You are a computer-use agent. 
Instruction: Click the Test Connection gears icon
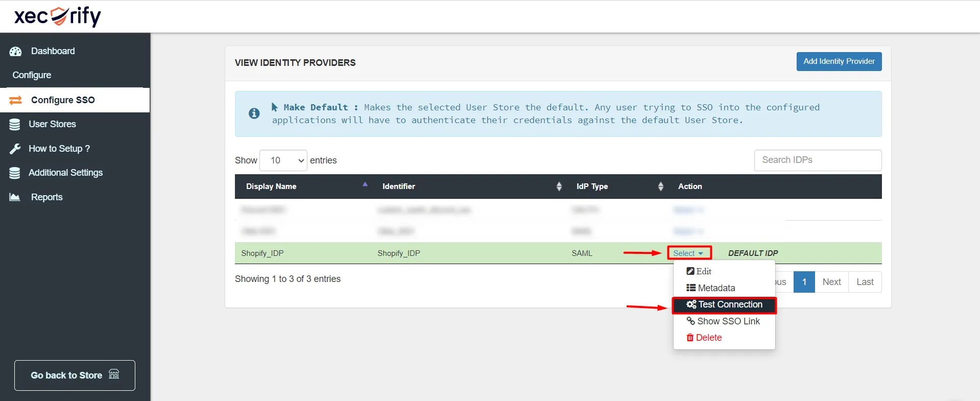click(x=691, y=304)
